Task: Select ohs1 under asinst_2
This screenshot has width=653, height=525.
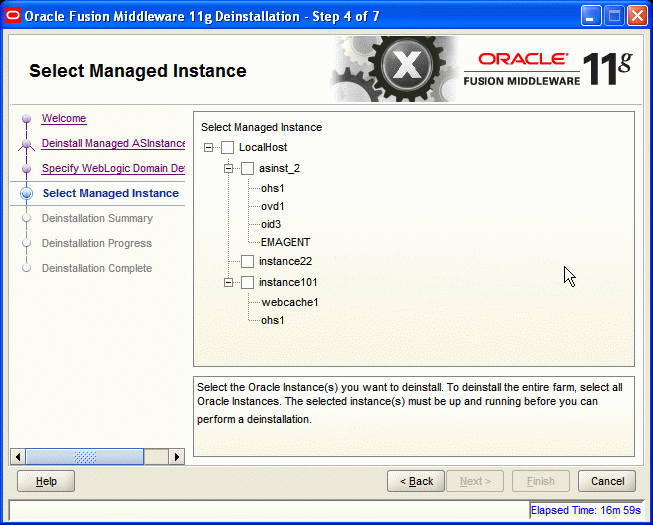Action: click(x=272, y=189)
